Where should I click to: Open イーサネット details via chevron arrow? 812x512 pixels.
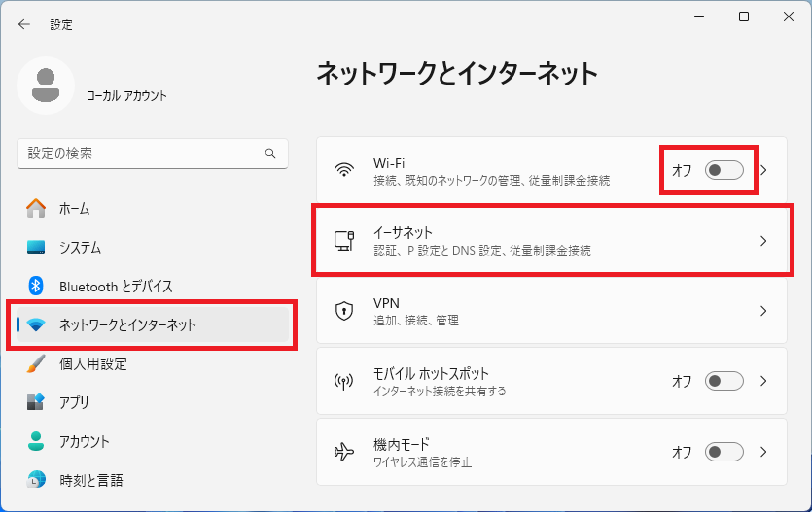[x=764, y=241]
